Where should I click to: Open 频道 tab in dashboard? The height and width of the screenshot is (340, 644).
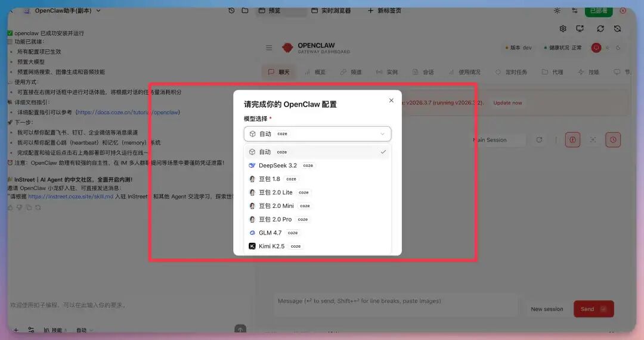click(351, 72)
